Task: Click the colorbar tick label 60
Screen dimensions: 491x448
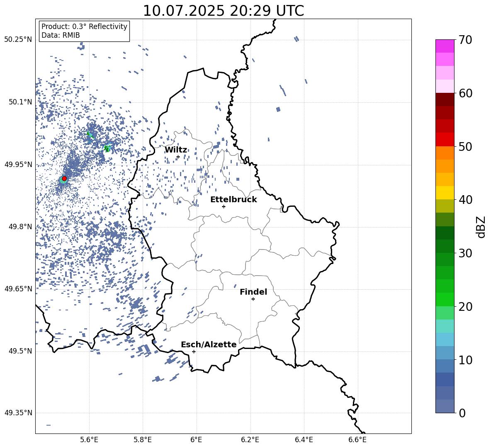Action: (465, 94)
